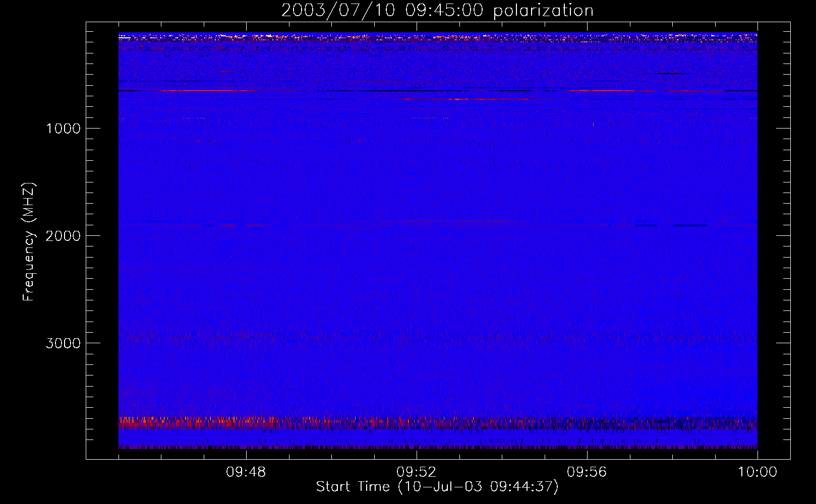Click the 09:48 time tick label
Image resolution: width=816 pixels, height=504 pixels.
246,472
